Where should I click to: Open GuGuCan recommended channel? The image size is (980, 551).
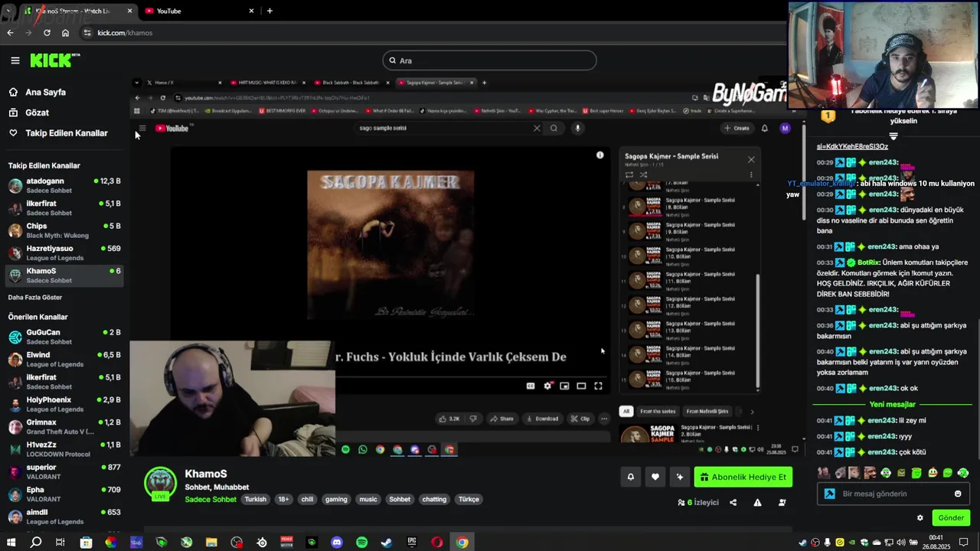coord(64,337)
